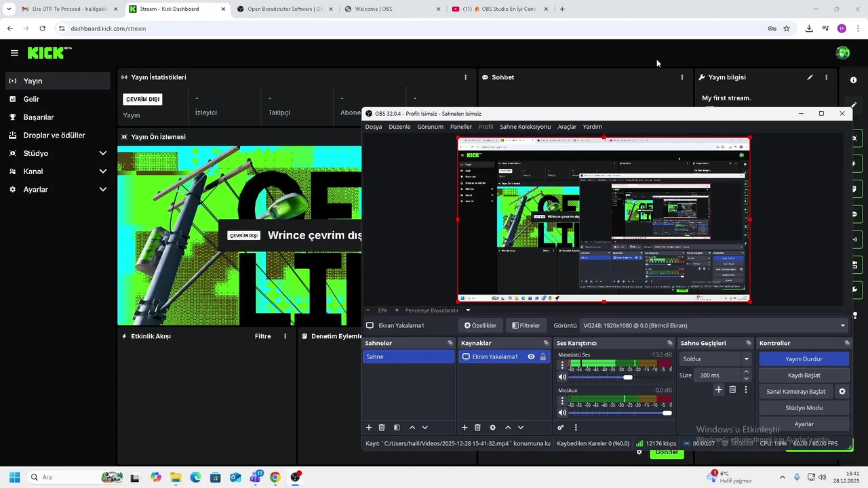Click Windows Start button
Screen dimensions: 868x488
(14, 477)
